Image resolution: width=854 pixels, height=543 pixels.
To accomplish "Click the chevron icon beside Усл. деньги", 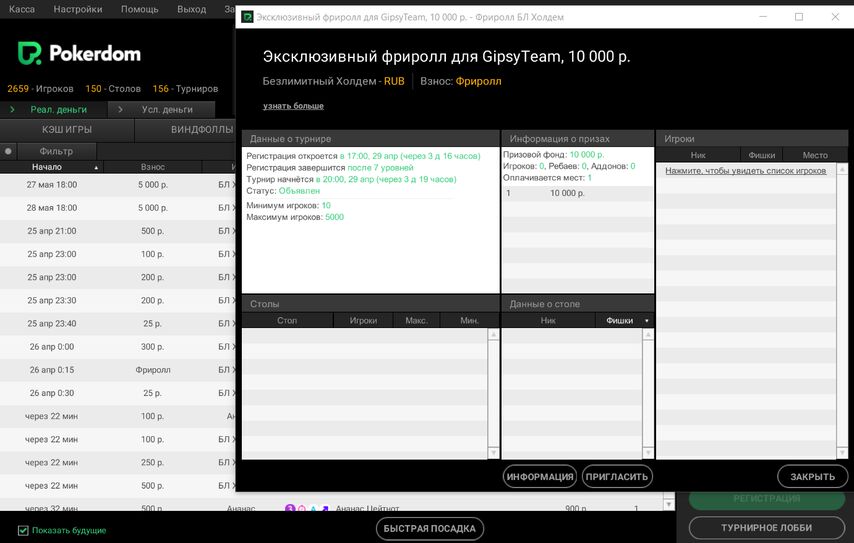I will point(120,109).
